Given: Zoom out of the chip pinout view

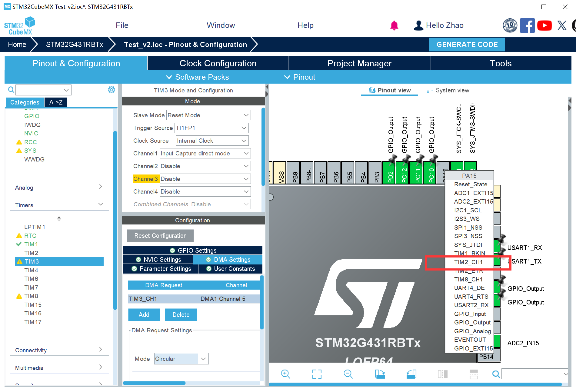Looking at the screenshot, I should tap(348, 374).
